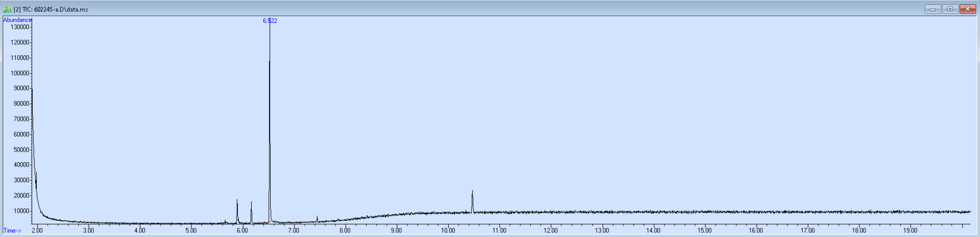Click the 2.00 time tick label

pos(37,230)
